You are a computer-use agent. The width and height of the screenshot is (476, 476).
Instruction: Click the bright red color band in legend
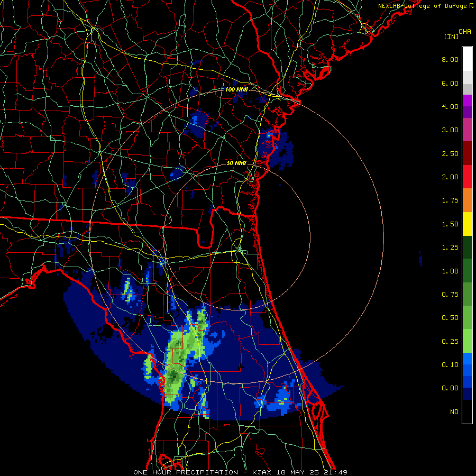[467, 177]
